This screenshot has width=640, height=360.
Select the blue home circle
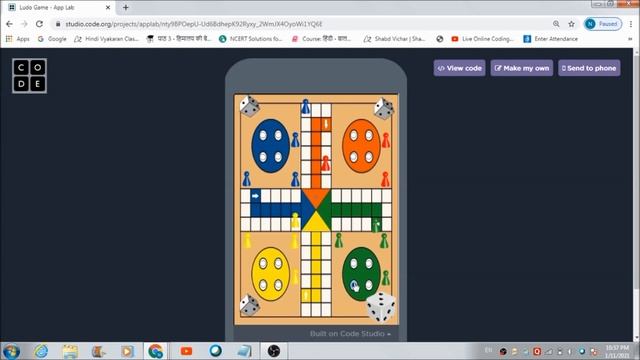[271, 146]
